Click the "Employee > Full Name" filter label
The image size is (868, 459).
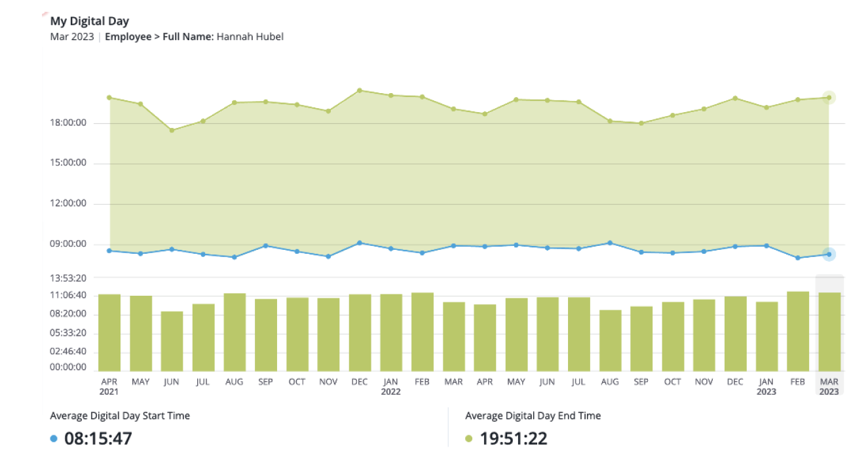[159, 37]
